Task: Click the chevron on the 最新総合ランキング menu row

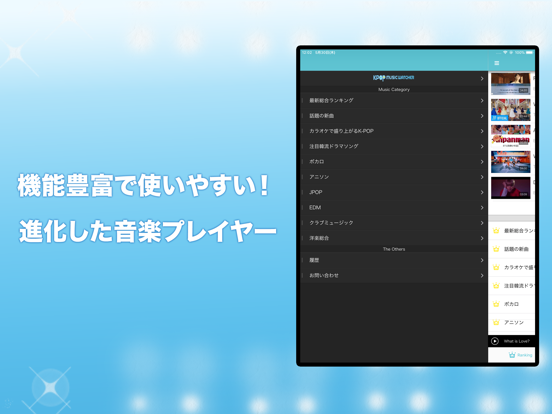Action: (x=482, y=101)
